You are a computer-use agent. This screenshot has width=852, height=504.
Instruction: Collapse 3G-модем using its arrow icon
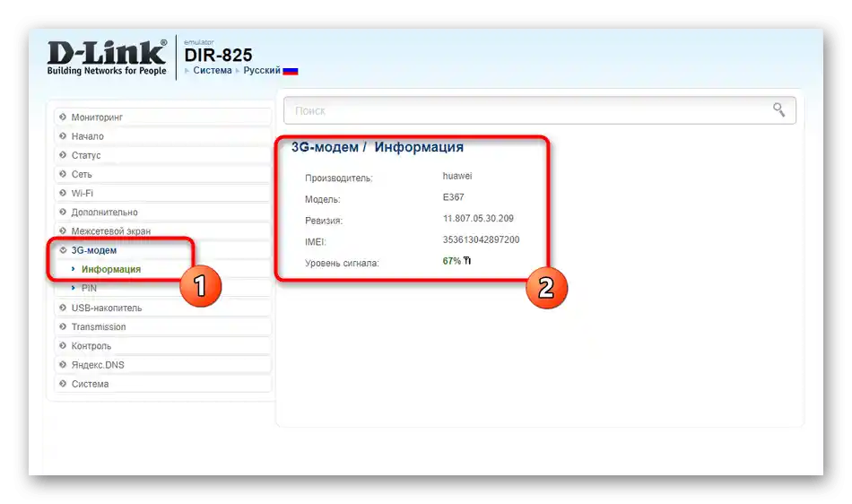pos(63,250)
